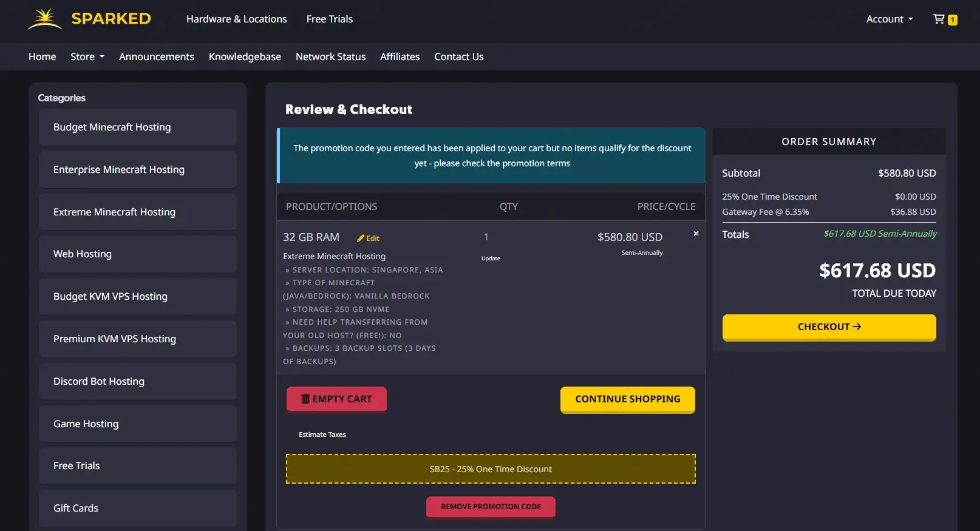The height and width of the screenshot is (531, 980).
Task: Empty the cart with the trash button
Action: [x=336, y=399]
